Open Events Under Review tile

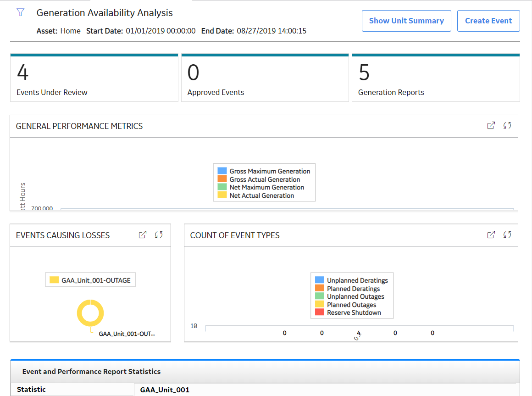(94, 78)
